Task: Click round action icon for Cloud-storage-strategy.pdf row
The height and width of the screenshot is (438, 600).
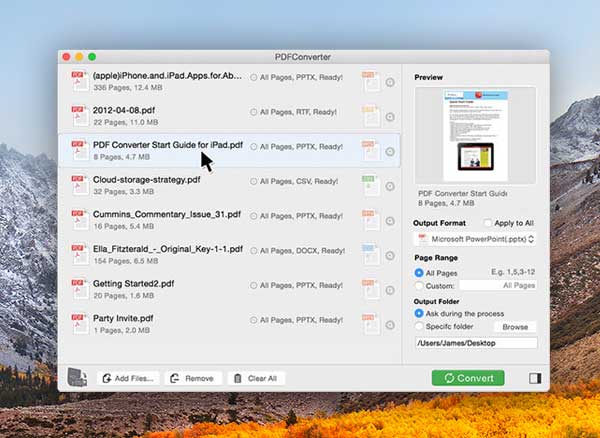Action: coord(390,186)
